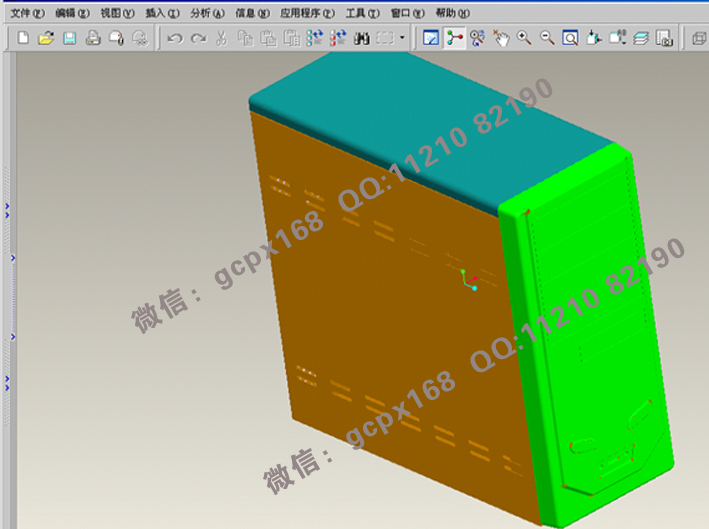Click the Print icon
709x529 pixels.
[93, 38]
